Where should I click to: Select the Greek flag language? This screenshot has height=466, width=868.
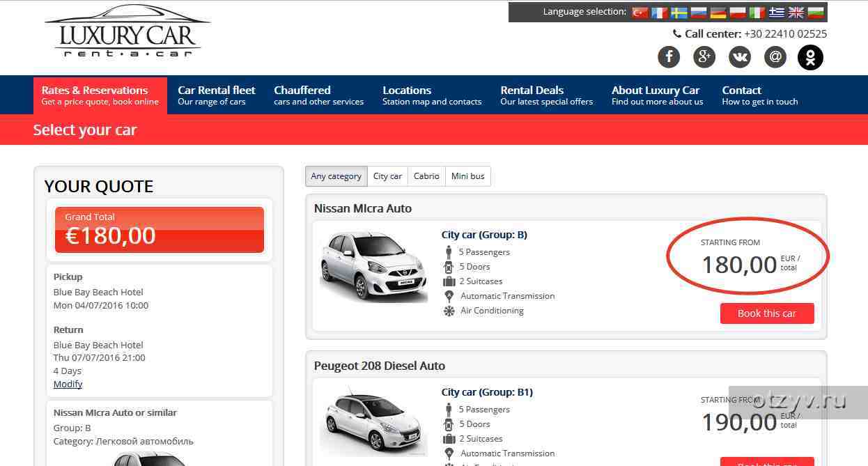[x=777, y=13]
